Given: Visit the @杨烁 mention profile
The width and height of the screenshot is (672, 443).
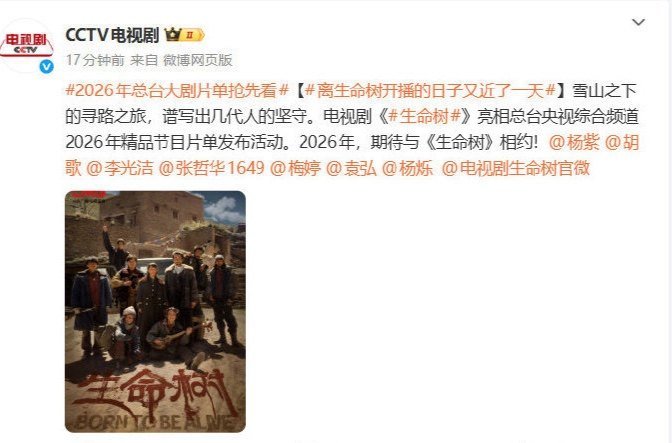Looking at the screenshot, I should (407, 168).
